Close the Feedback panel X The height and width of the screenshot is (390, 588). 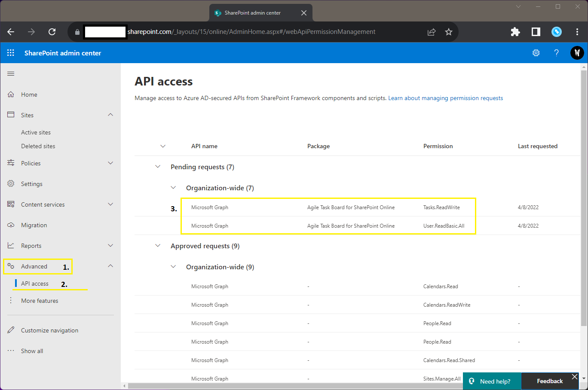(x=575, y=377)
